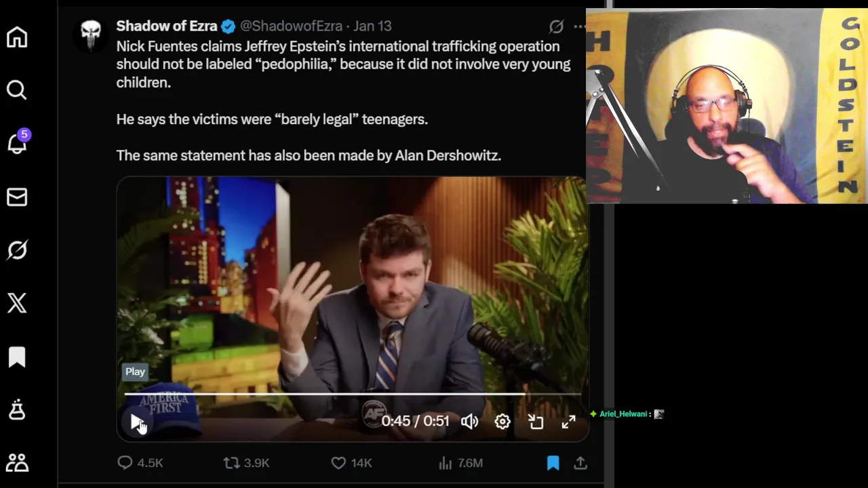
Task: Open the video settings gear
Action: (x=502, y=422)
